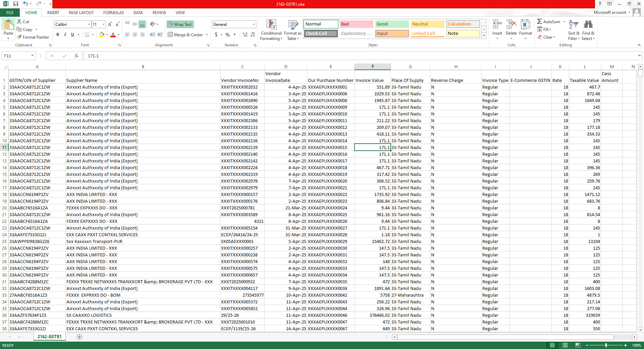
Task: Click the Insert Function fx icon
Action: pos(76,56)
